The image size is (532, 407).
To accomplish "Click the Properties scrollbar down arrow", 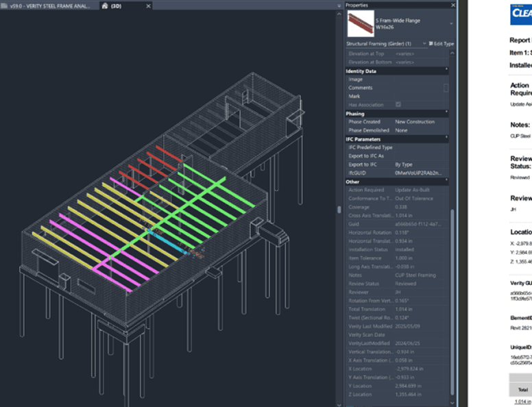I will pyautogui.click(x=452, y=403).
